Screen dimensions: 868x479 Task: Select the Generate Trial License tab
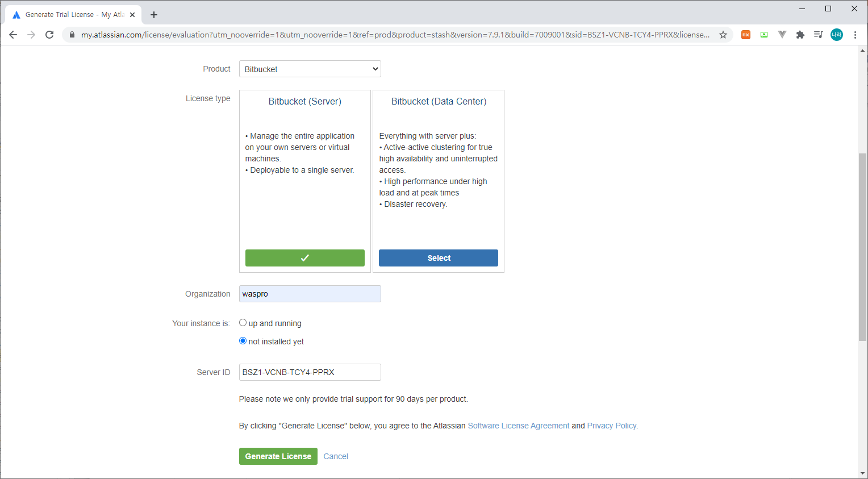click(73, 15)
